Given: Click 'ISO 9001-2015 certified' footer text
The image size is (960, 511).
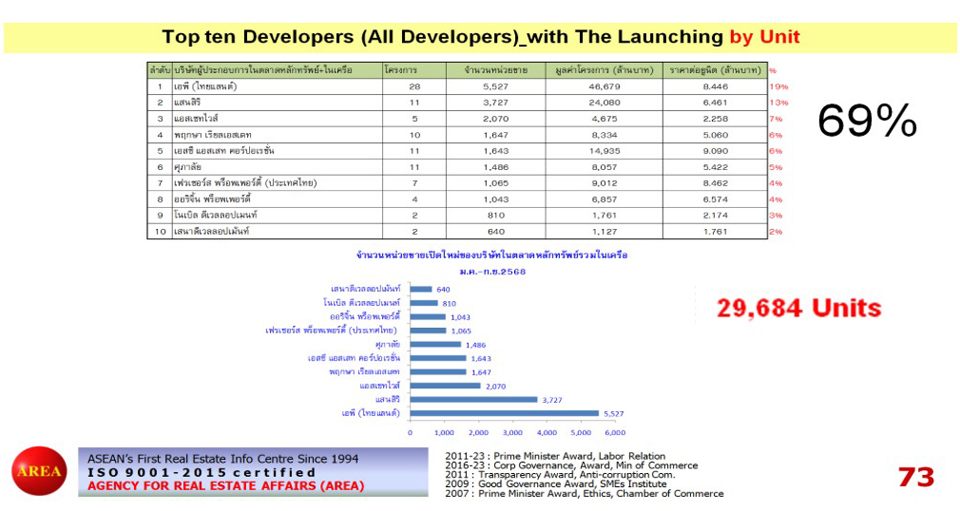Looking at the screenshot, I should 202,472.
